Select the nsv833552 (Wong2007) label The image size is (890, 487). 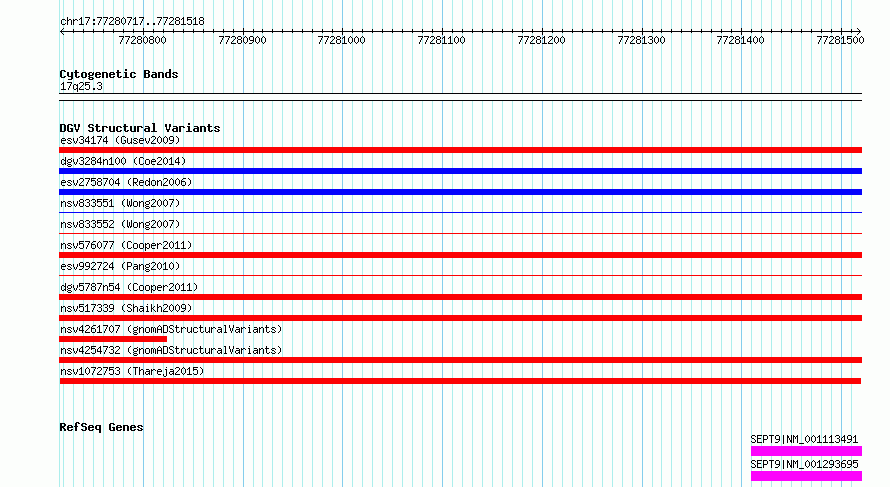(120, 224)
